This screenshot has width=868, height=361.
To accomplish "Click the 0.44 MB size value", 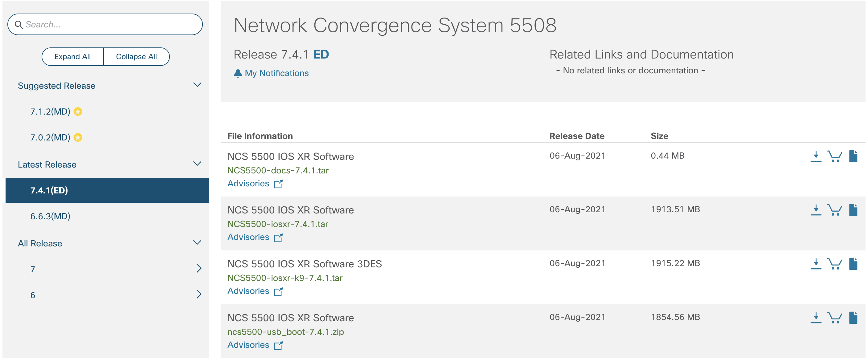I will point(668,156).
